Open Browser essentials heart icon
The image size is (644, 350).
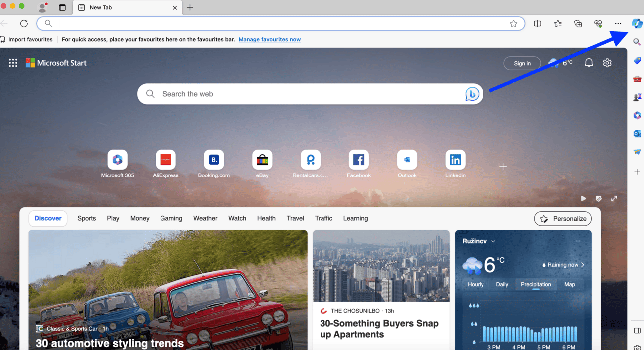(x=598, y=23)
